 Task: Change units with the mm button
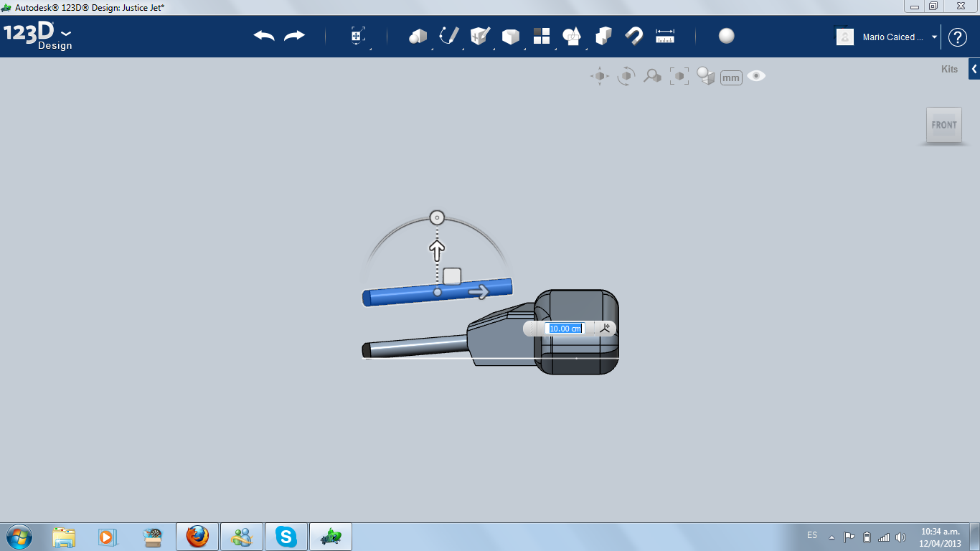(x=731, y=77)
